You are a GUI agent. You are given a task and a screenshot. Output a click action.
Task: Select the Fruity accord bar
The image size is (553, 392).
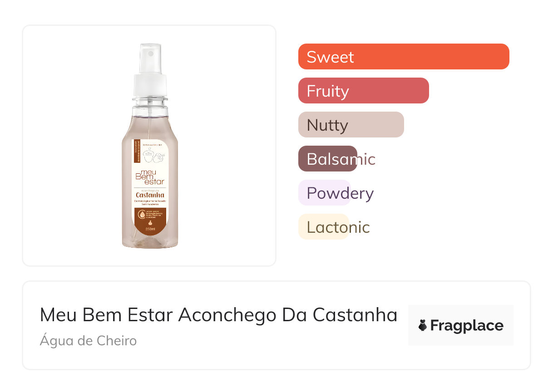coord(363,91)
